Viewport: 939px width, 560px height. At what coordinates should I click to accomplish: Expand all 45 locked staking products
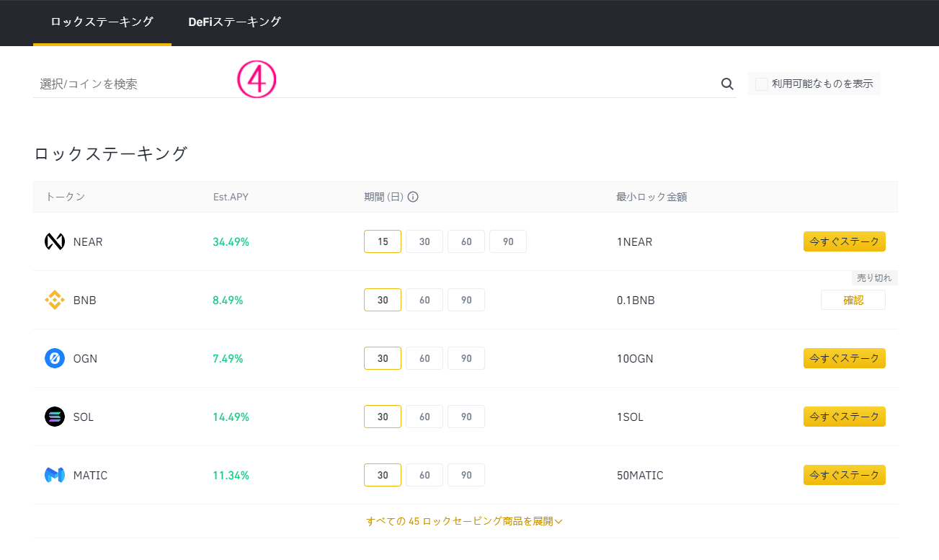(x=464, y=521)
